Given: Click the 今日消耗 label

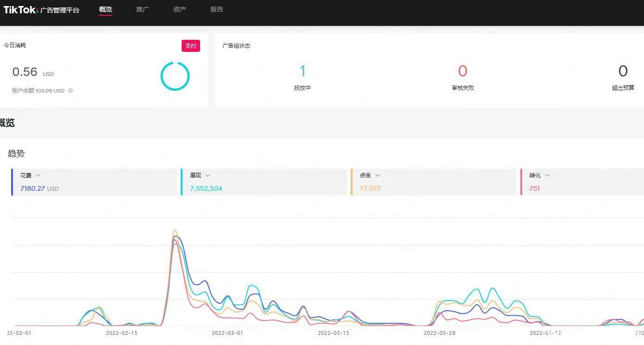Looking at the screenshot, I should coord(15,45).
